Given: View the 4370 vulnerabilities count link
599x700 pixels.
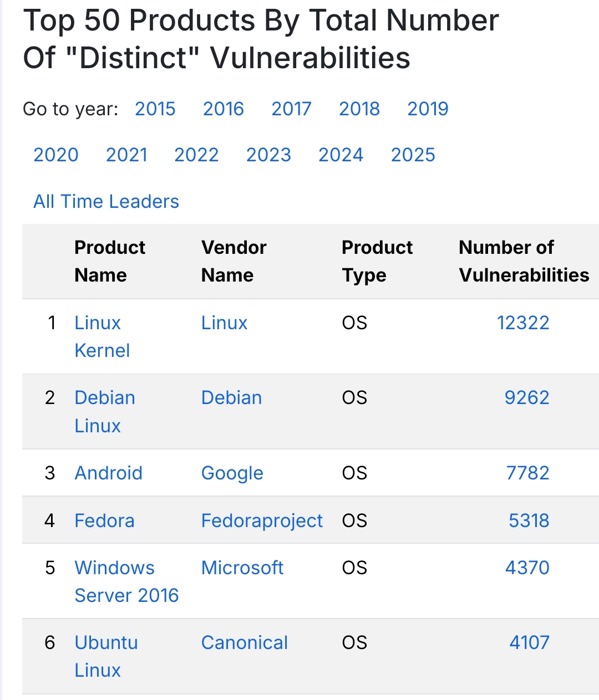Looking at the screenshot, I should 527,568.
